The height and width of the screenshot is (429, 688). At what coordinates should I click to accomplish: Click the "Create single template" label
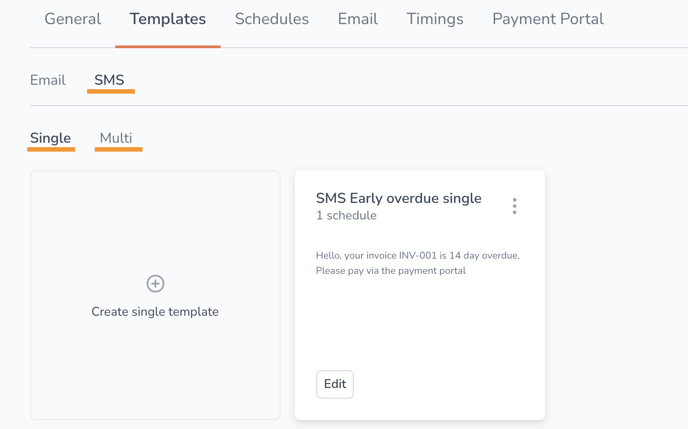pyautogui.click(x=155, y=311)
